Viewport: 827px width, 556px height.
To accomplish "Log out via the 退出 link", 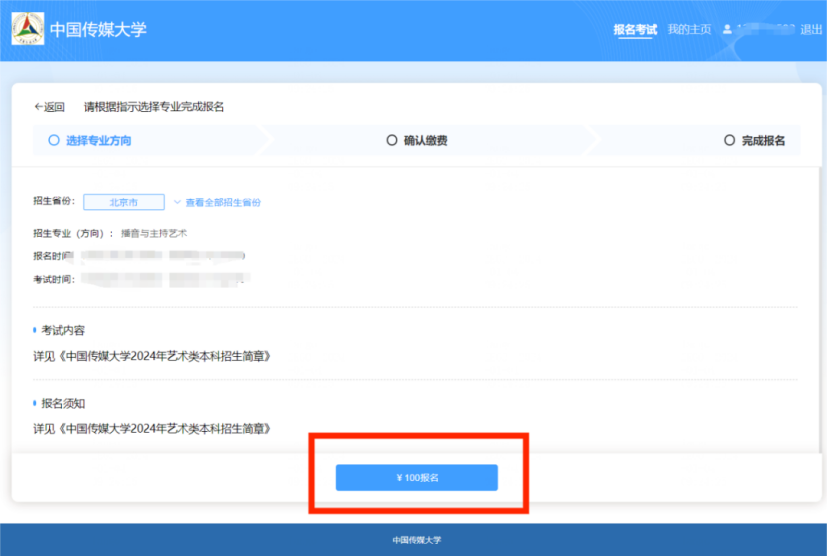I will [811, 30].
